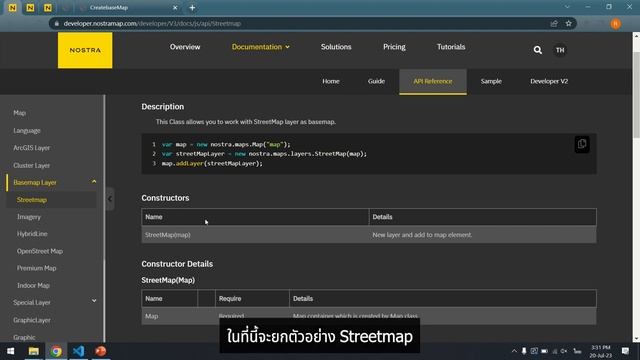Click the NOSTRA yellow logo
The height and width of the screenshot is (360, 640).
[x=85, y=50]
